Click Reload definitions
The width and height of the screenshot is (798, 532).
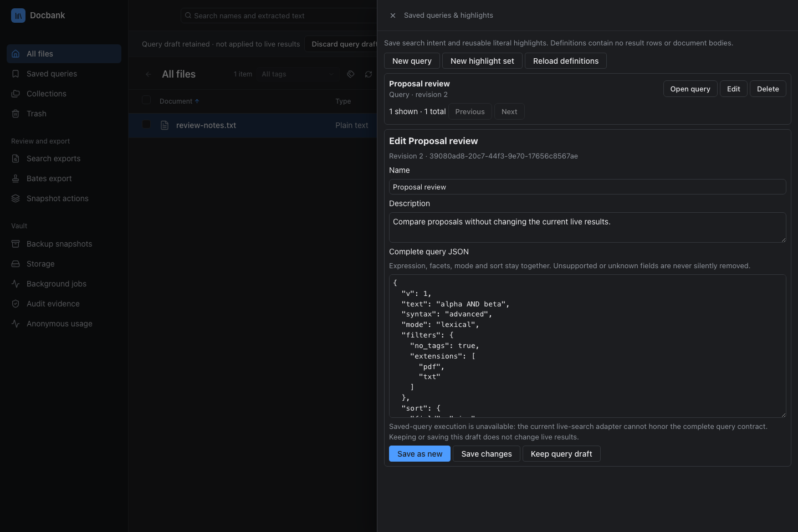[x=566, y=61]
